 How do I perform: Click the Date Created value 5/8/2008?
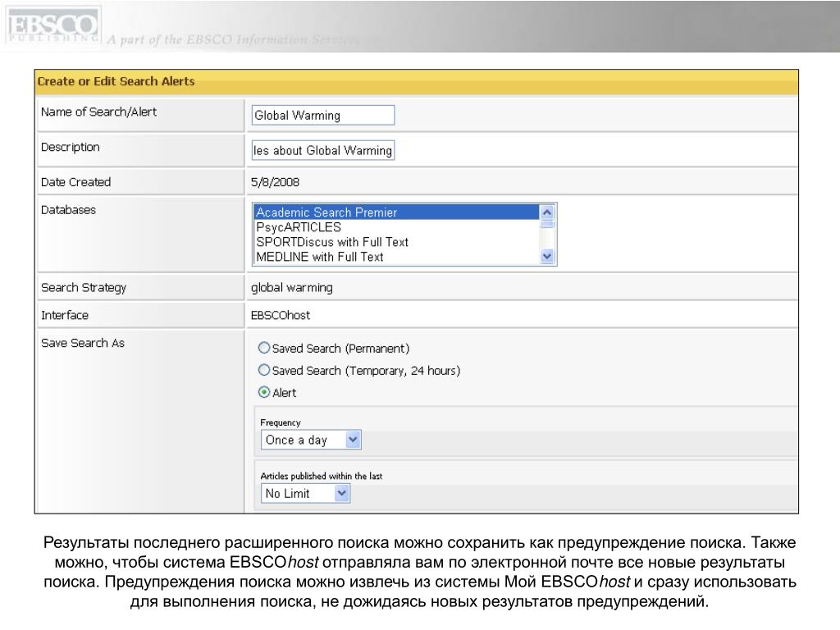click(276, 182)
